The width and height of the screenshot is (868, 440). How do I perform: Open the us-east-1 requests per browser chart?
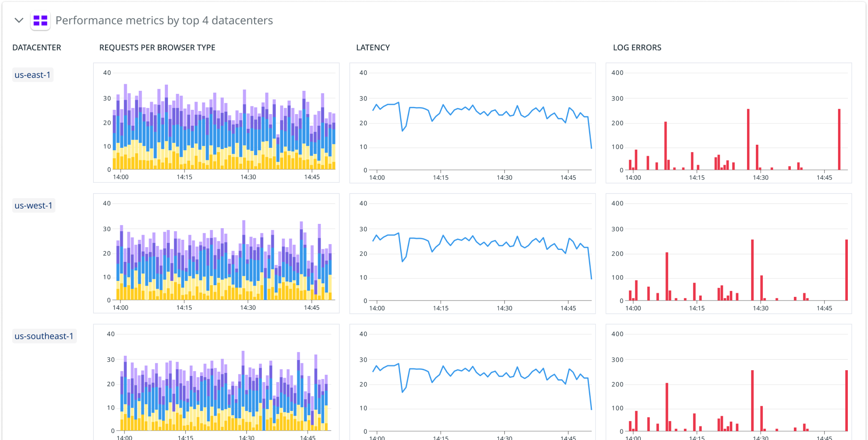tap(216, 123)
